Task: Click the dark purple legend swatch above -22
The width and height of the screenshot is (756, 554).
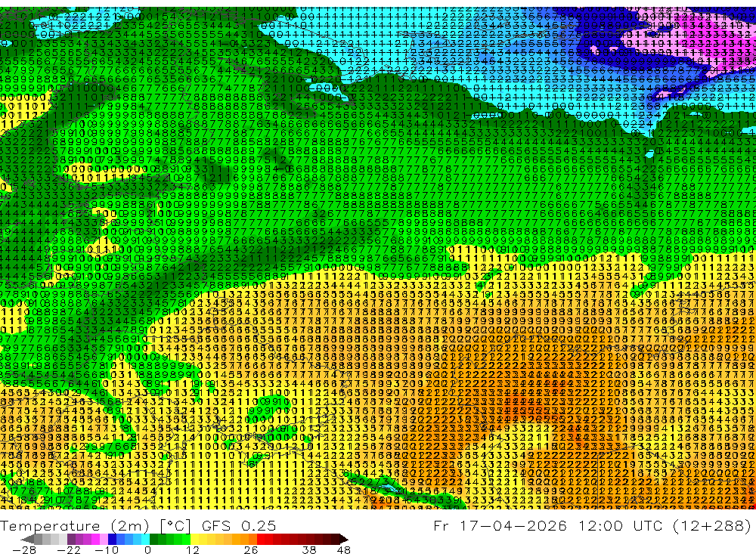Action: pyautogui.click(x=71, y=539)
